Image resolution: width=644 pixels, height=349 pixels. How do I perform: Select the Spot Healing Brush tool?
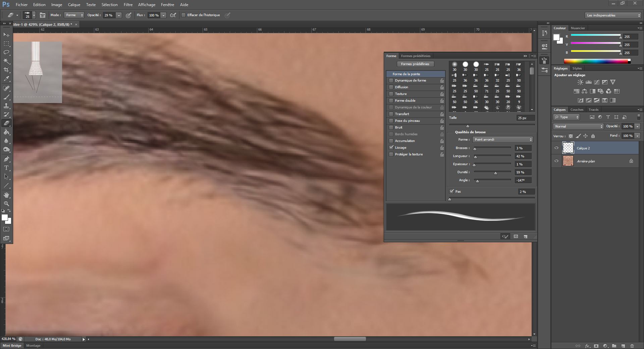[6, 88]
